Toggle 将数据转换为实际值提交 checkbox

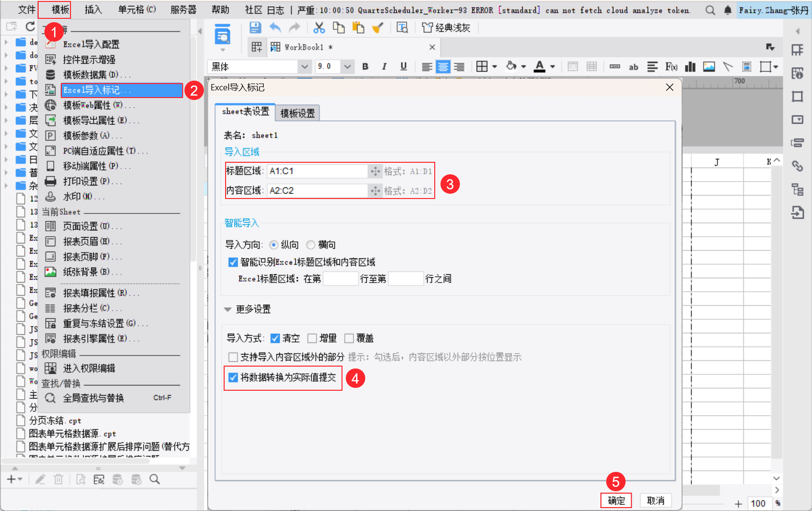[x=233, y=377]
